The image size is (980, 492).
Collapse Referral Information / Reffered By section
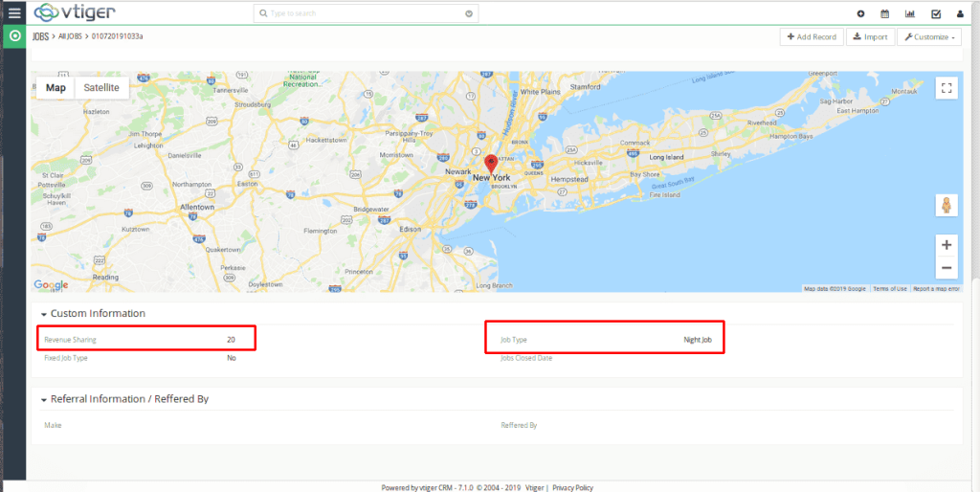44,399
